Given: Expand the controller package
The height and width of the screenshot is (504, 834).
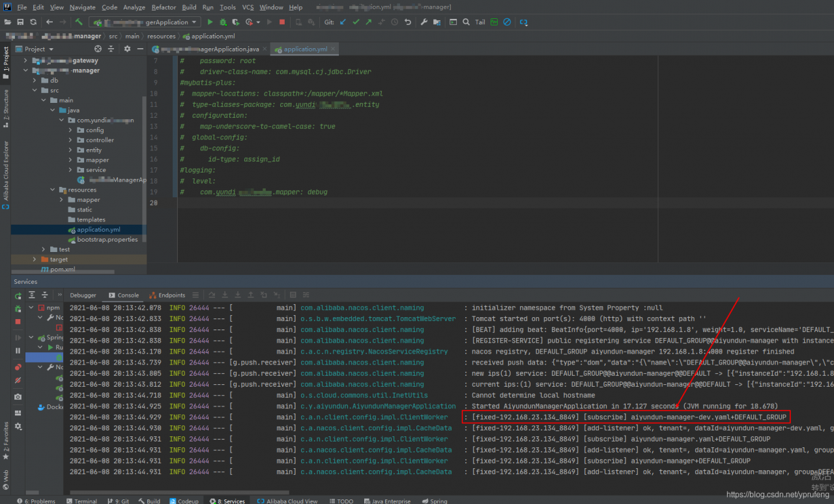Looking at the screenshot, I should pos(71,140).
